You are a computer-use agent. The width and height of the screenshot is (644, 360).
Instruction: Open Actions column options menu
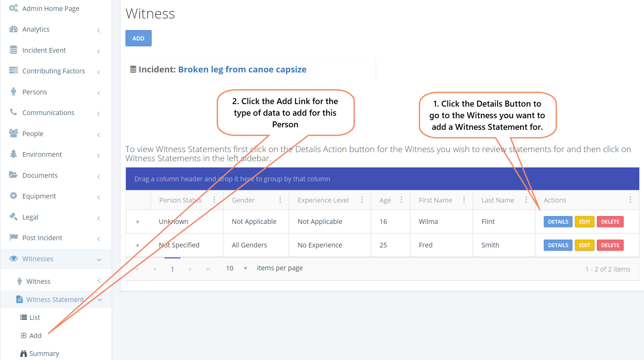630,200
